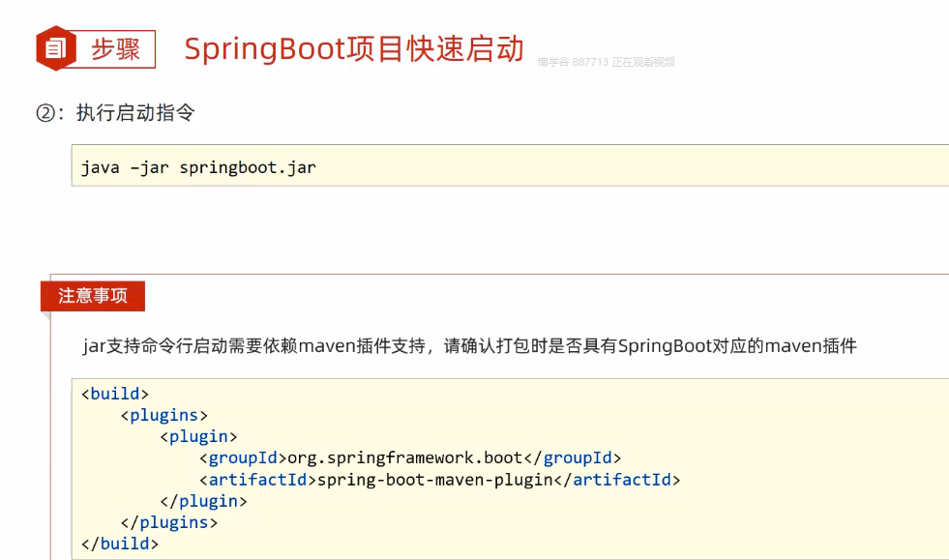The image size is (949, 560).
Task: Click the SpringBoot项目快速启动 title
Action: (x=354, y=49)
